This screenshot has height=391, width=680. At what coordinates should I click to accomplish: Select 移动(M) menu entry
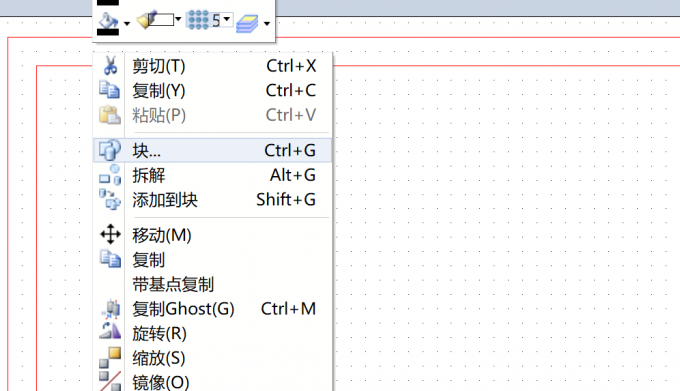(213, 235)
